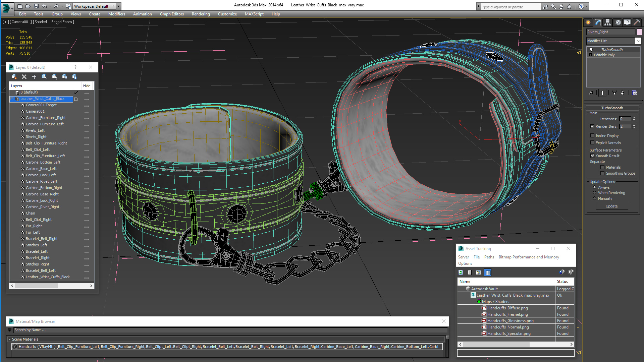This screenshot has width=644, height=362.
Task: Click Make Unique icon below modifier stack
Action: pyautogui.click(x=614, y=93)
